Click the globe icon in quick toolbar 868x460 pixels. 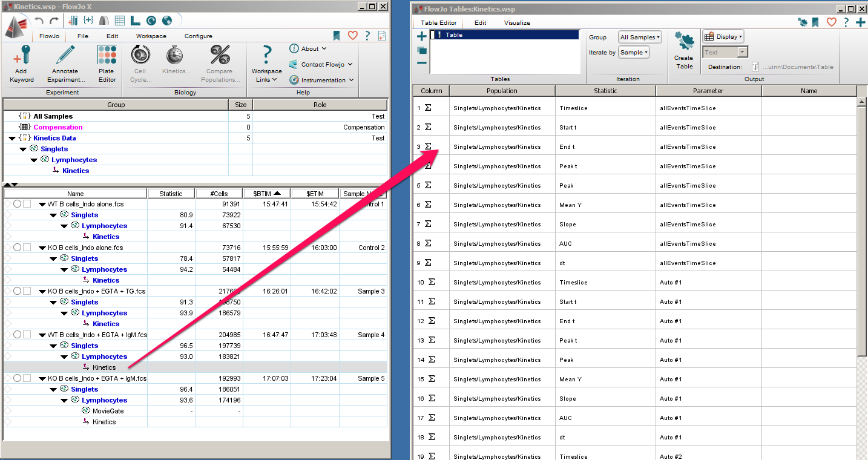pos(167,20)
